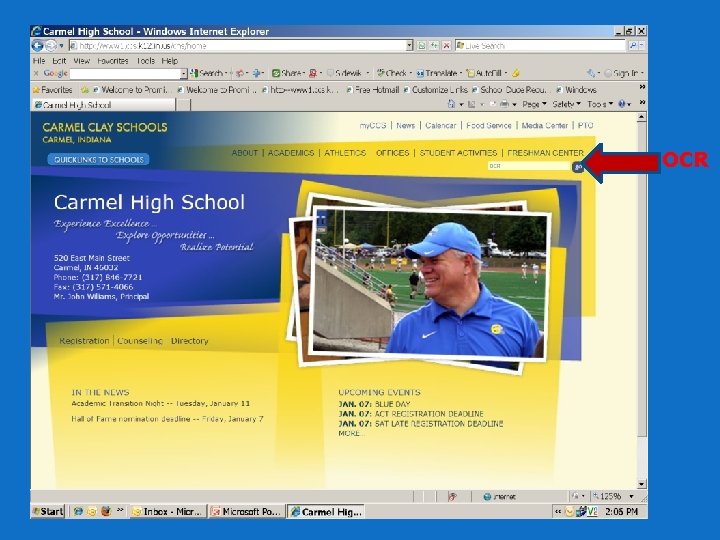Click QUICKLINKS TO SCHOOLS button
This screenshot has width=720, height=540.
[98, 159]
